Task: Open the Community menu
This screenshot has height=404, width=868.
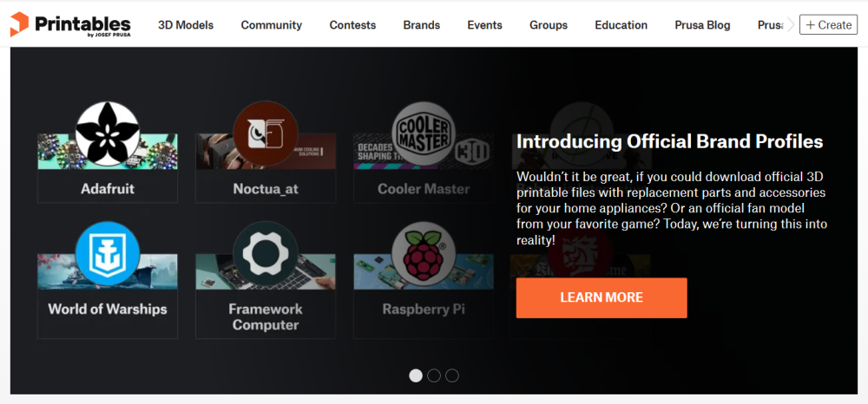Action: point(271,25)
